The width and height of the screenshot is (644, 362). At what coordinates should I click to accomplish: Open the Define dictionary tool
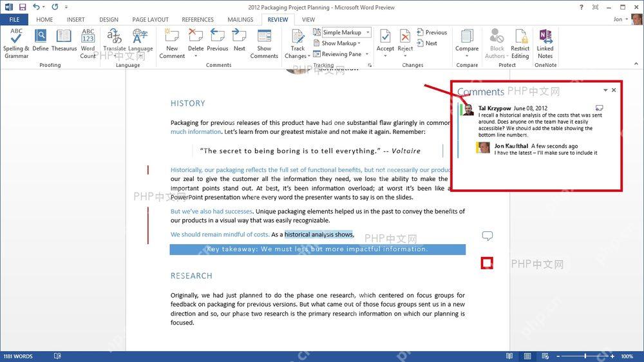(x=40, y=41)
